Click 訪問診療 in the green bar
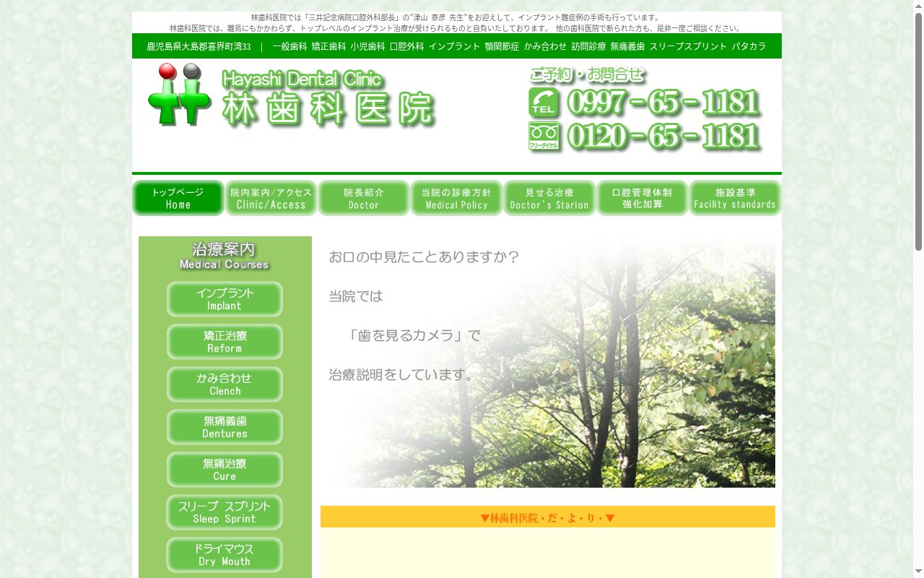 (588, 46)
